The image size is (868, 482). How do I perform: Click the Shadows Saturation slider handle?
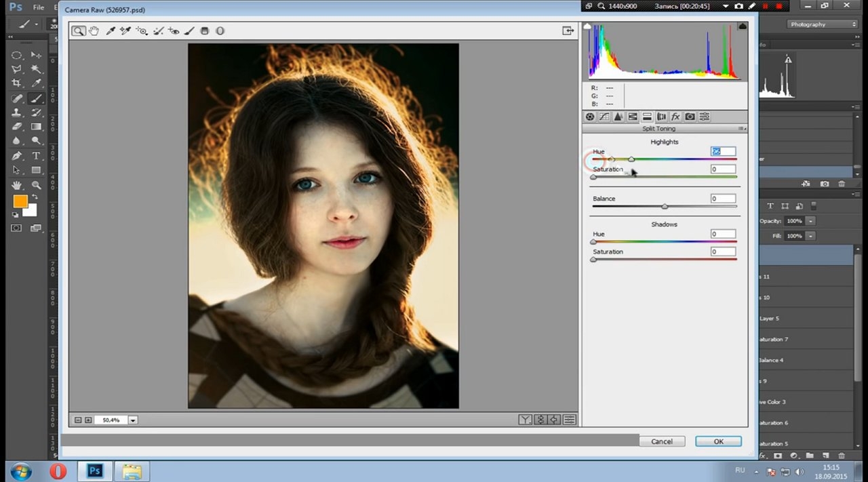pos(593,259)
